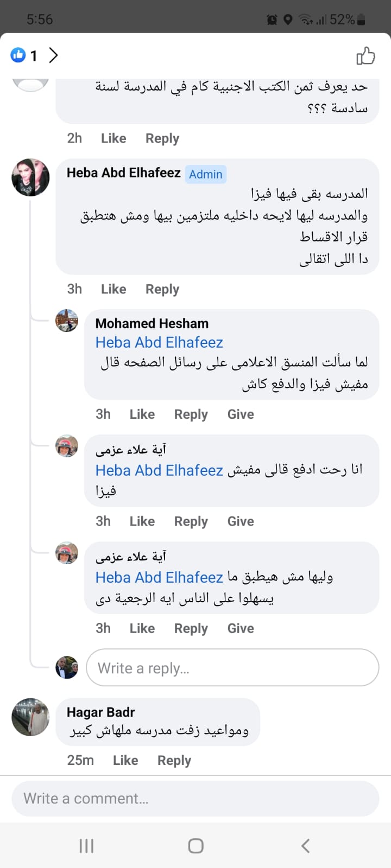Tap the Admin badge next to Heba's name
Screen dimensions: 391x868
point(205,174)
